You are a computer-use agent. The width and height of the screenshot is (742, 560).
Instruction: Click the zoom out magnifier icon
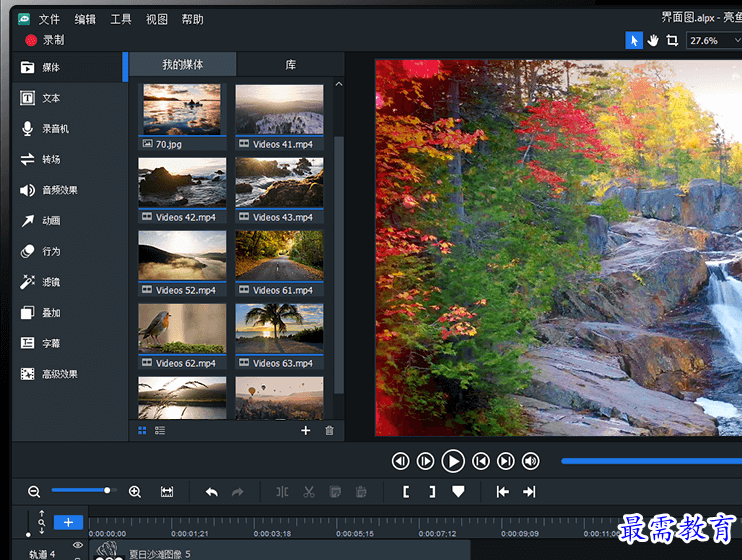tap(34, 491)
